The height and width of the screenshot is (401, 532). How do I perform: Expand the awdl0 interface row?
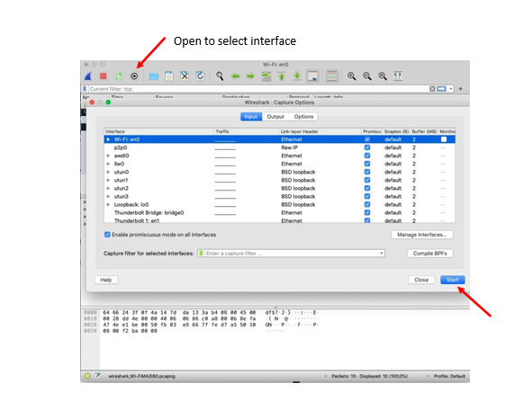tap(108, 156)
